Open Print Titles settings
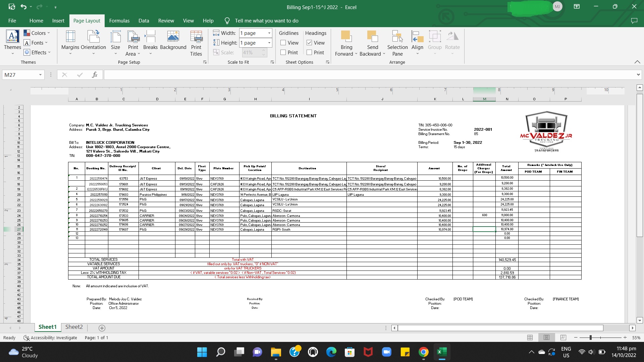The image size is (644, 362). [196, 43]
